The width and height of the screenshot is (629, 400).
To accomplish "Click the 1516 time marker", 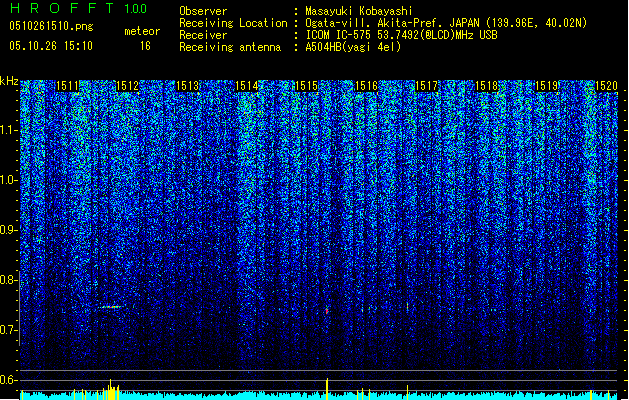I will [367, 86].
